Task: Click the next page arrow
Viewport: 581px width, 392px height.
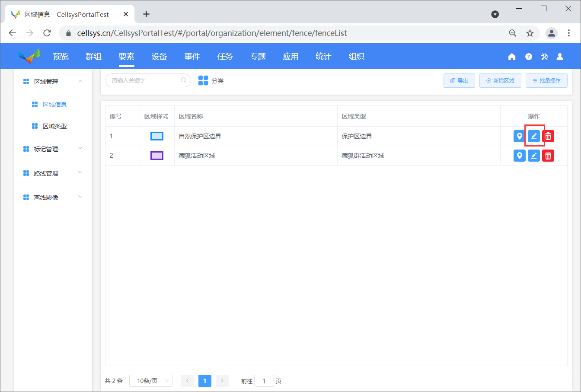Action: click(222, 381)
